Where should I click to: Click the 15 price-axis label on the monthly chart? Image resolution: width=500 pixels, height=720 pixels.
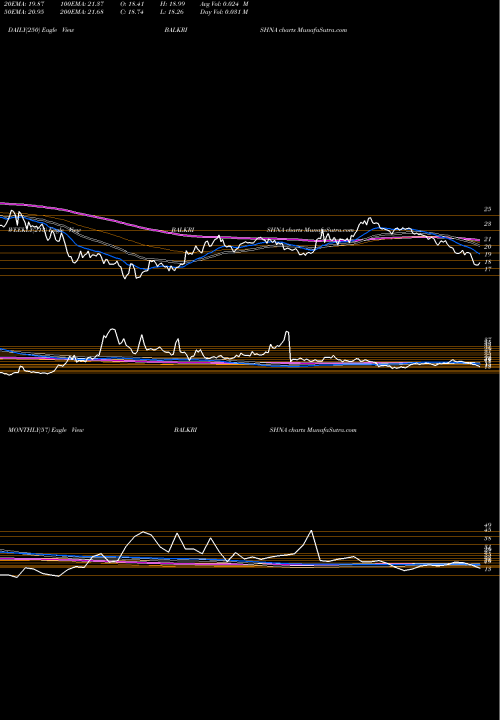click(x=488, y=569)
